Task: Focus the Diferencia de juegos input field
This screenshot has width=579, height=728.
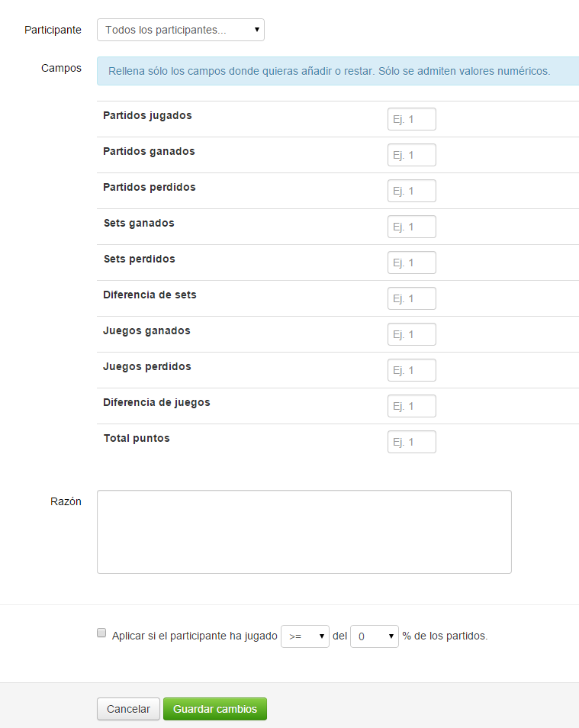Action: (412, 406)
